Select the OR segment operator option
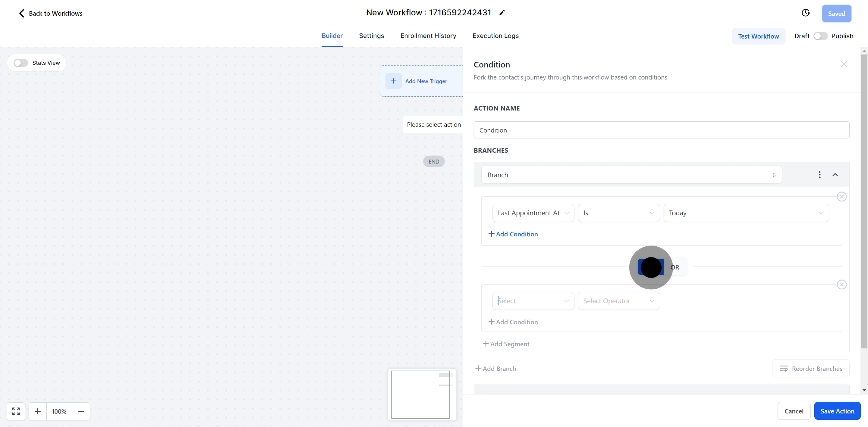This screenshot has width=868, height=427. click(x=675, y=267)
